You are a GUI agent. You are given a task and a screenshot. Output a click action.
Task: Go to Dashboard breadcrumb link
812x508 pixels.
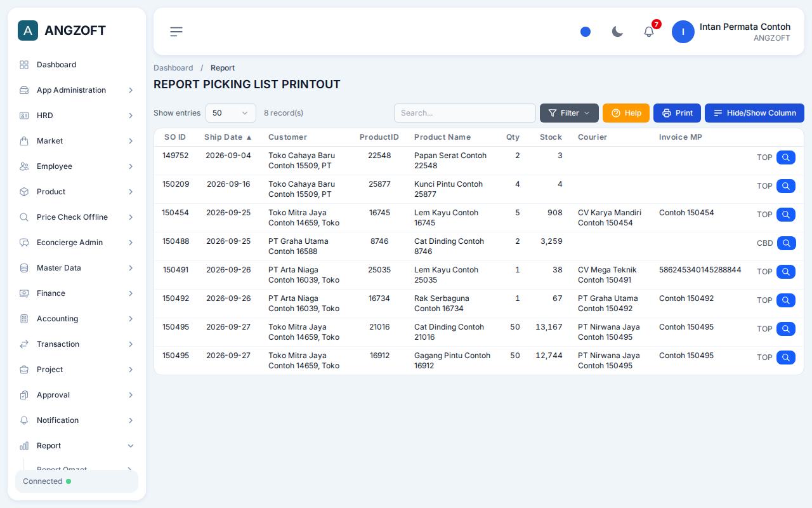click(173, 68)
